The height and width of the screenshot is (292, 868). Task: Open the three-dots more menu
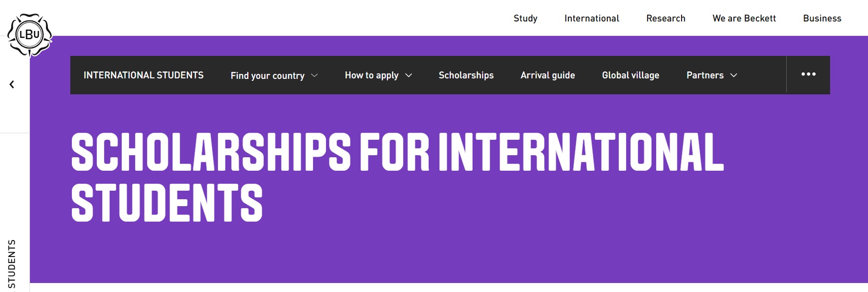click(808, 74)
